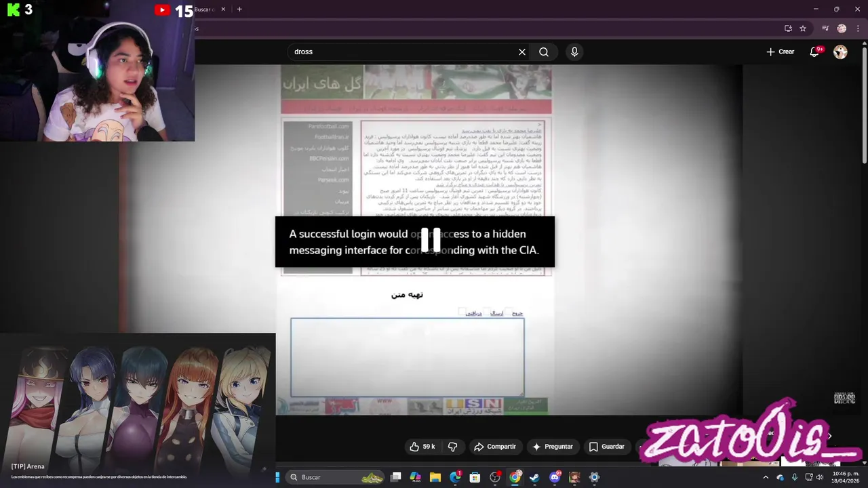868x488 pixels.
Task: Switch to Google Chrome in taskbar
Action: point(515,477)
